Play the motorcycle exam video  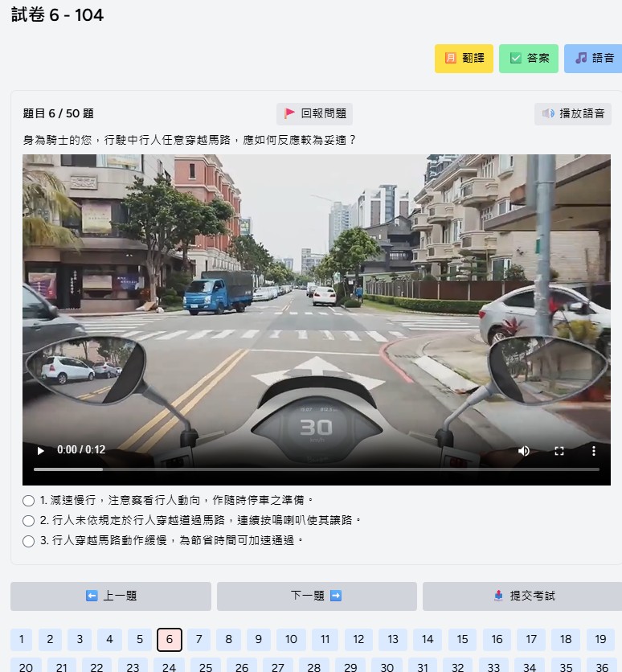click(41, 450)
